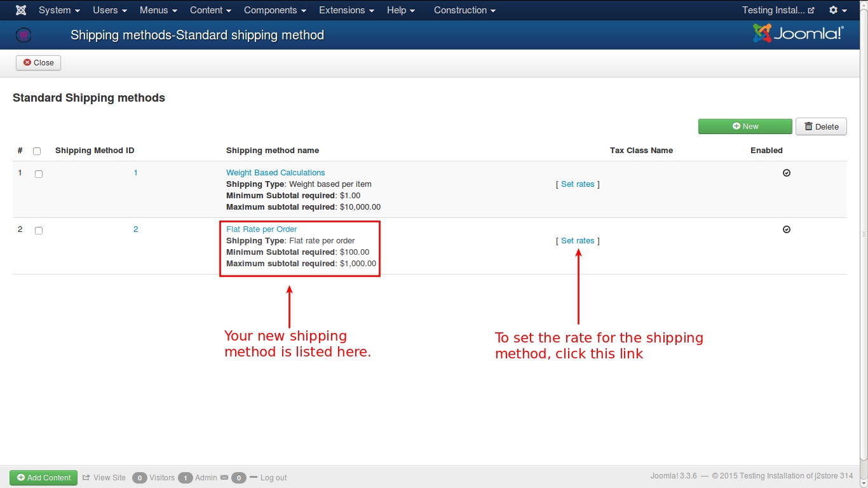
Task: Click Set rates for Flat Rate per Order
Action: click(x=578, y=241)
